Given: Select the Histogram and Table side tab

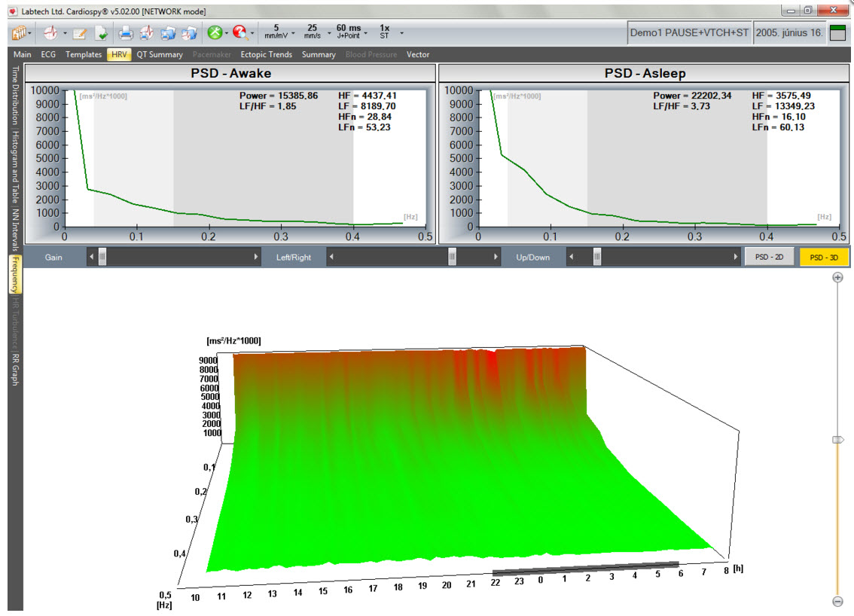Looking at the screenshot, I should pyautogui.click(x=16, y=167).
